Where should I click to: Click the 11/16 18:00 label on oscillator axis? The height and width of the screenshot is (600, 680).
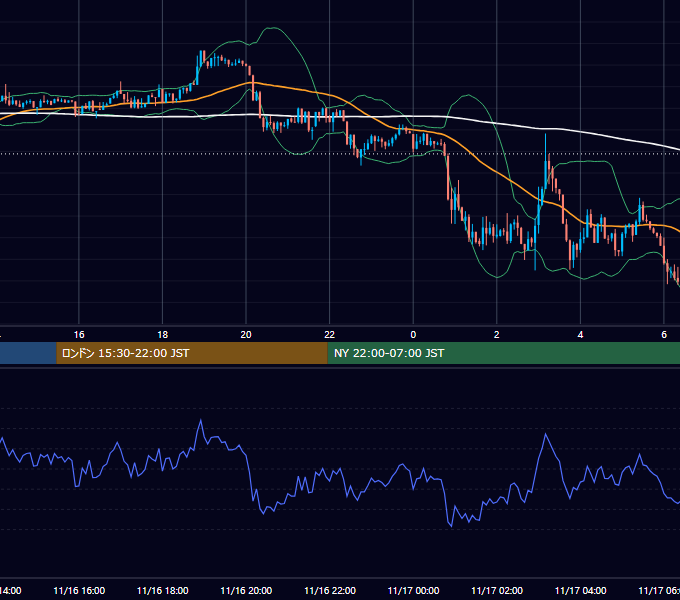(x=163, y=591)
